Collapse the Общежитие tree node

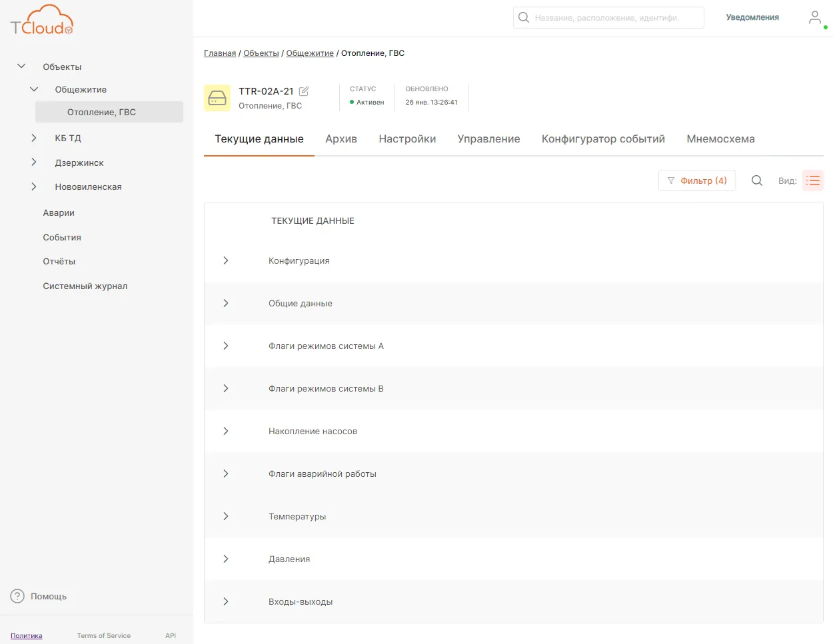coord(34,89)
